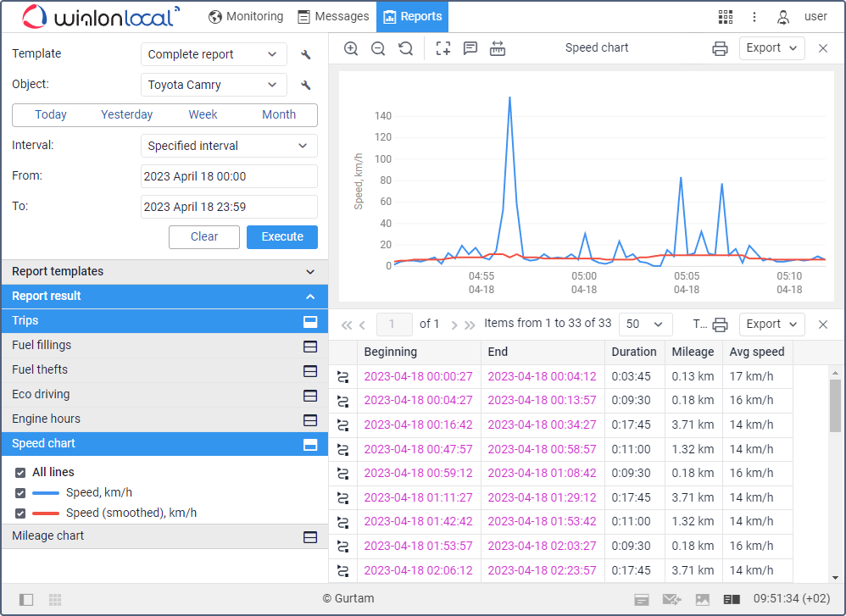
Task: Open the footer mail notifications icon
Action: 671,599
